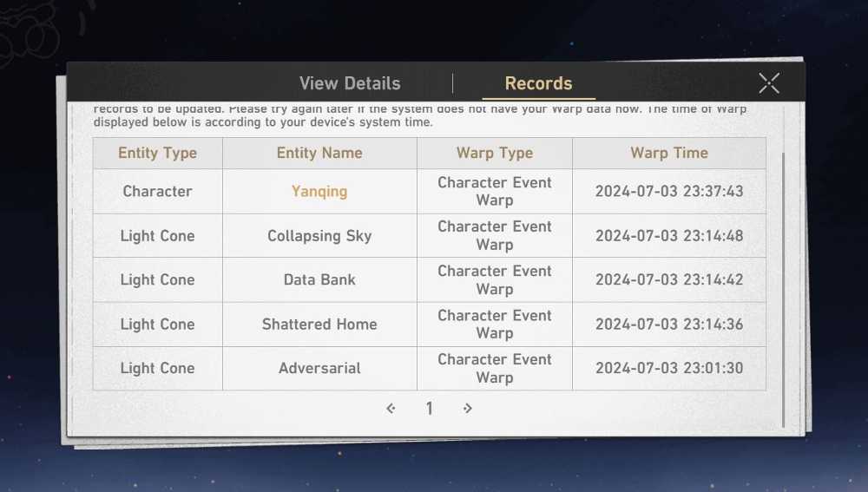Viewport: 868px width, 492px height.
Task: Click the Warp Type column header
Action: pyautogui.click(x=495, y=153)
